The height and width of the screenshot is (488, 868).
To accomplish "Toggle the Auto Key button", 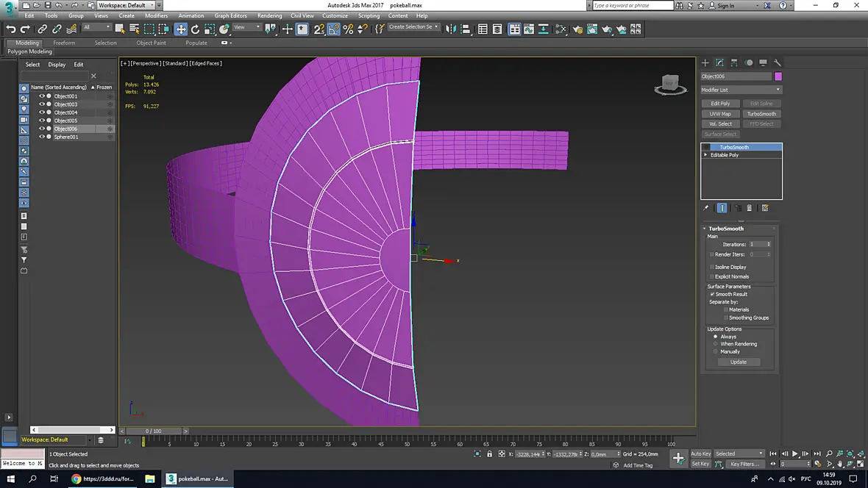I will click(x=700, y=453).
